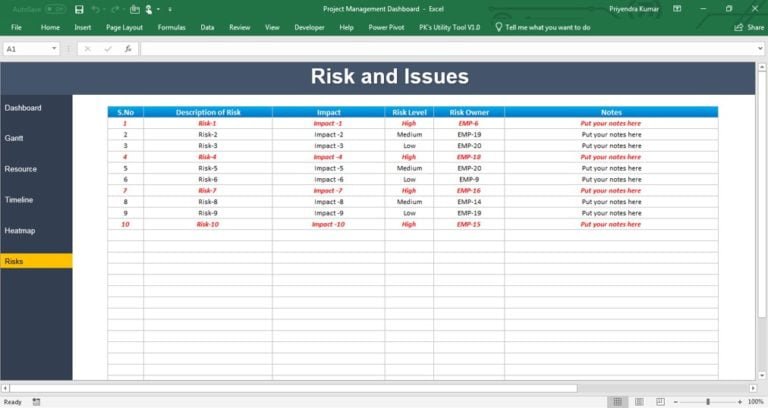768x408 pixels.
Task: Select the Risk-10 cell
Action: point(208,224)
